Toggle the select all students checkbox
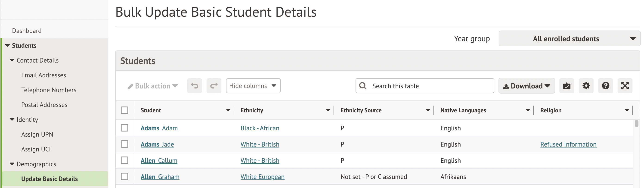644x188 pixels. pos(124,110)
